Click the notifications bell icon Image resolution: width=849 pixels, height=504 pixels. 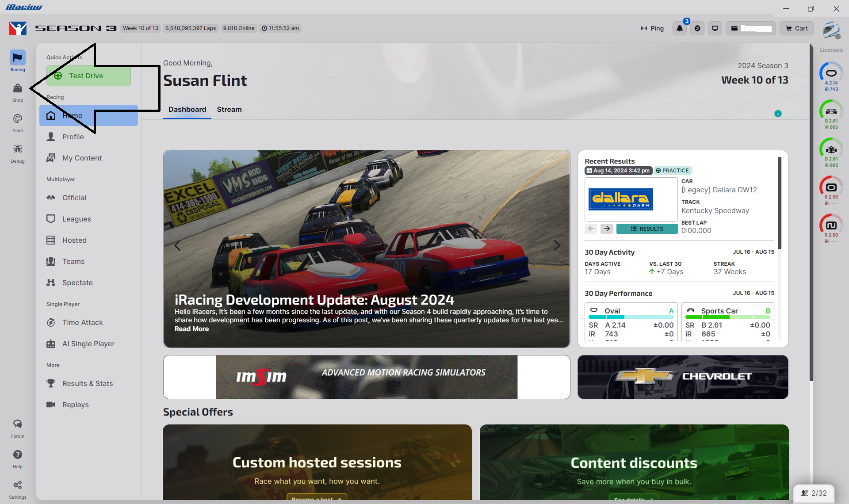point(679,28)
